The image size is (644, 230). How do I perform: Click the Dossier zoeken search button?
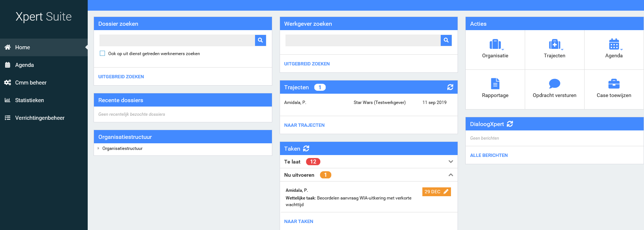coord(260,40)
